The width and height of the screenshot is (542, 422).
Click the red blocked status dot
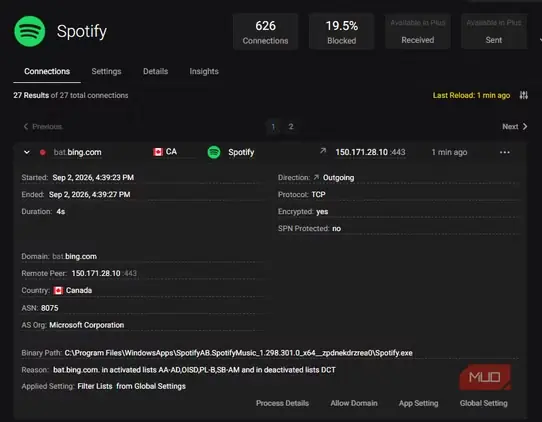point(43,152)
